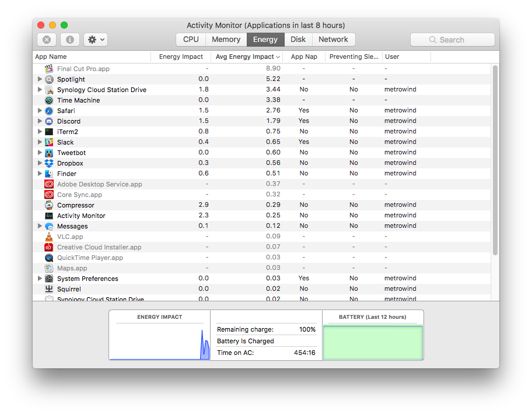This screenshot has width=532, height=415.
Task: Click the vertical scrollbar of process list
Action: click(x=495, y=160)
